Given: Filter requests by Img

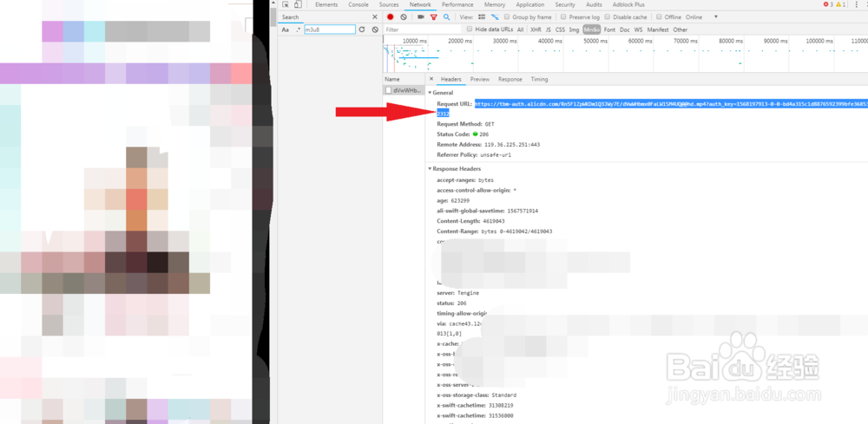Looking at the screenshot, I should [x=574, y=29].
